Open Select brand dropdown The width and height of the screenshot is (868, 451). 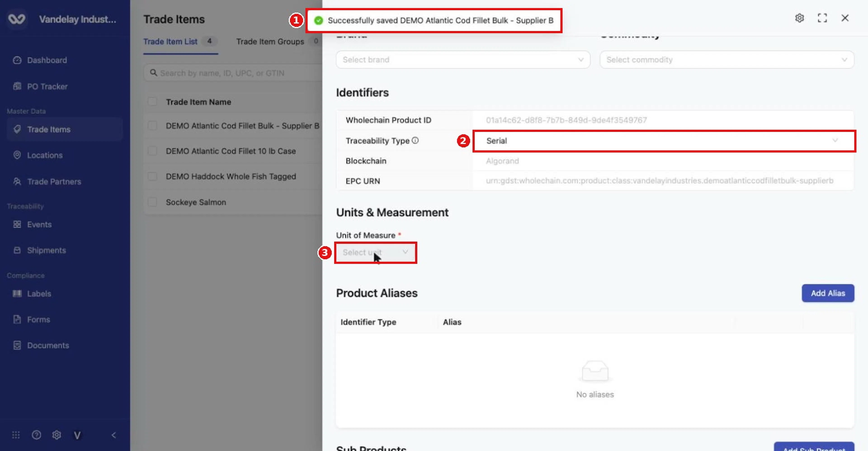tap(463, 60)
